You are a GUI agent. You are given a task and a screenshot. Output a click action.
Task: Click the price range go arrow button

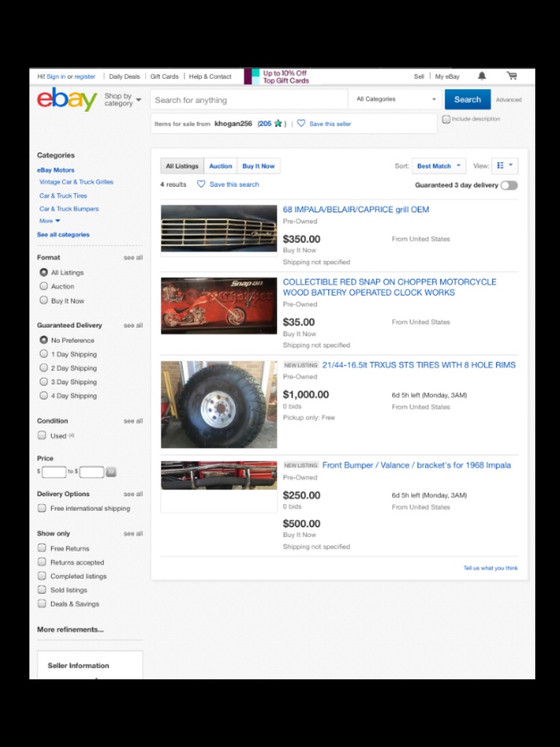pos(111,472)
